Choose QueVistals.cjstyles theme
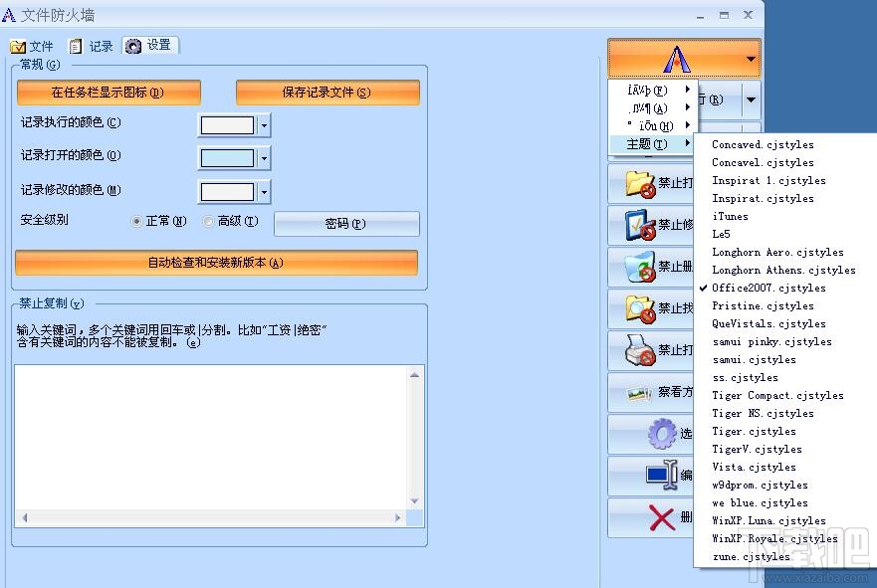 784,323
